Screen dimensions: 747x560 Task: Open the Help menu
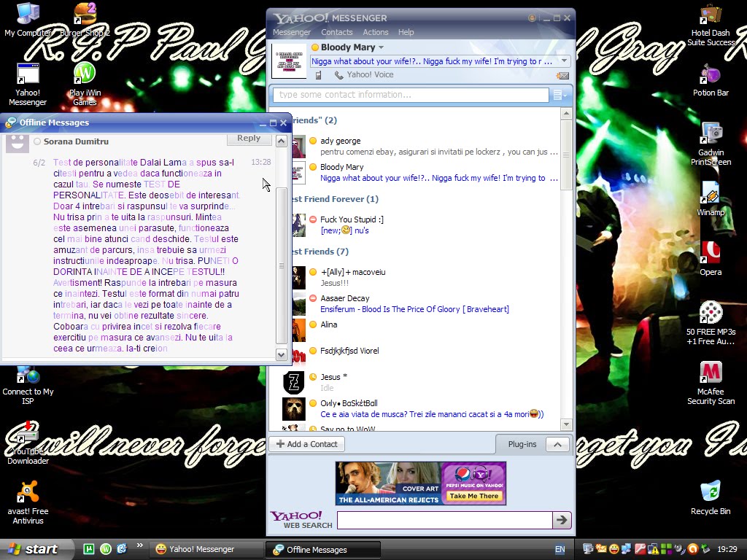pyautogui.click(x=406, y=32)
